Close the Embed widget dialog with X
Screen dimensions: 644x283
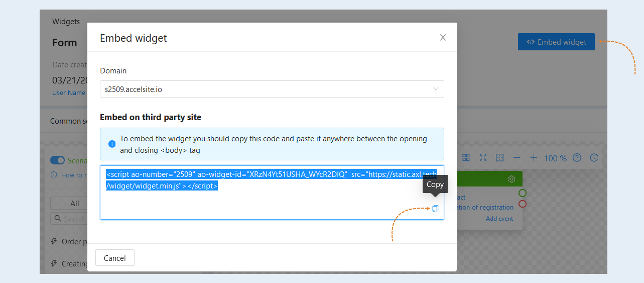point(443,37)
